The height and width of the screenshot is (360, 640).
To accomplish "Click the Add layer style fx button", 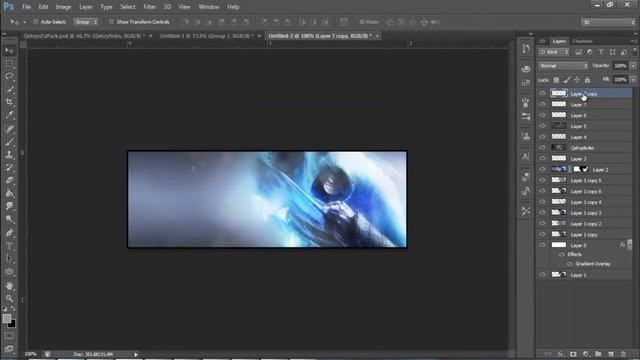I will click(x=561, y=354).
